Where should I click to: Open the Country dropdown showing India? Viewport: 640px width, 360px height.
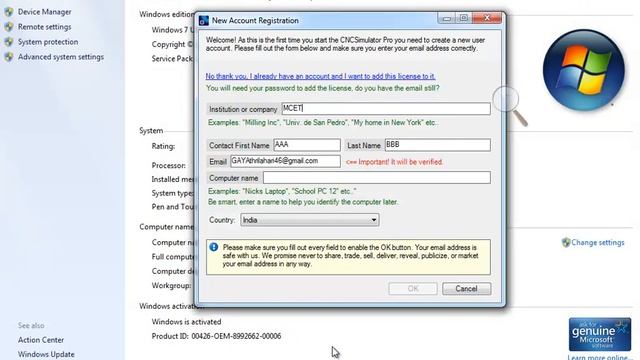pos(310,220)
